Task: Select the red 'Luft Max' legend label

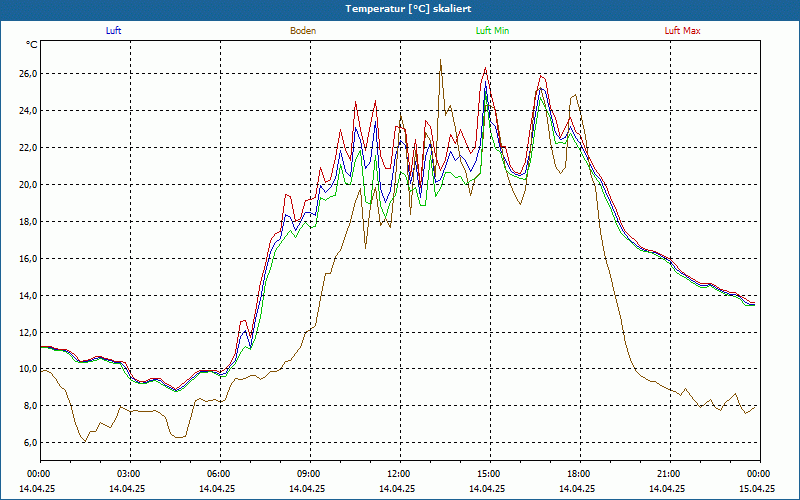Action: pyautogui.click(x=682, y=31)
